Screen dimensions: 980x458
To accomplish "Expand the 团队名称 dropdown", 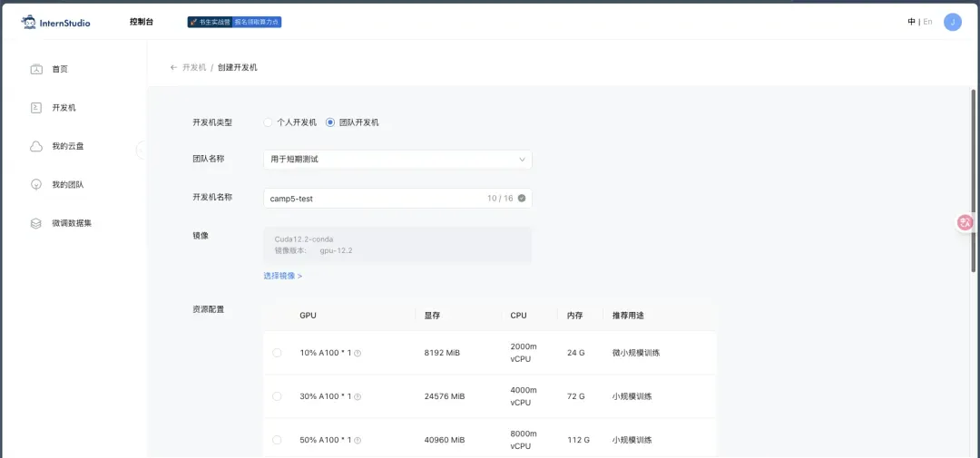I will (x=397, y=160).
